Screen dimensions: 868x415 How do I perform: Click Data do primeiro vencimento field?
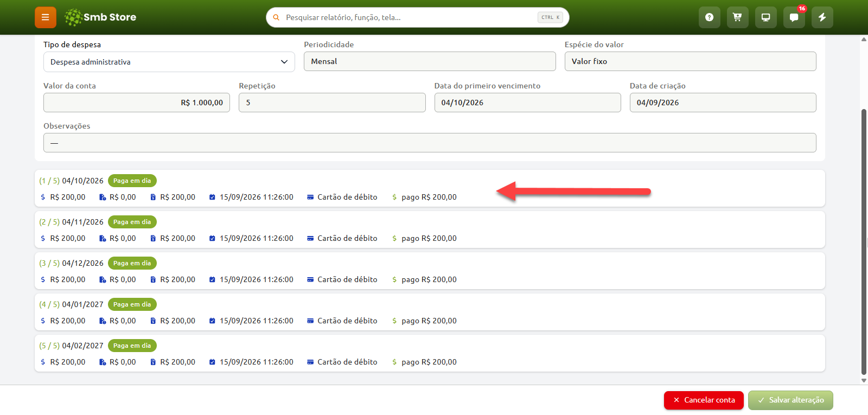pyautogui.click(x=527, y=103)
